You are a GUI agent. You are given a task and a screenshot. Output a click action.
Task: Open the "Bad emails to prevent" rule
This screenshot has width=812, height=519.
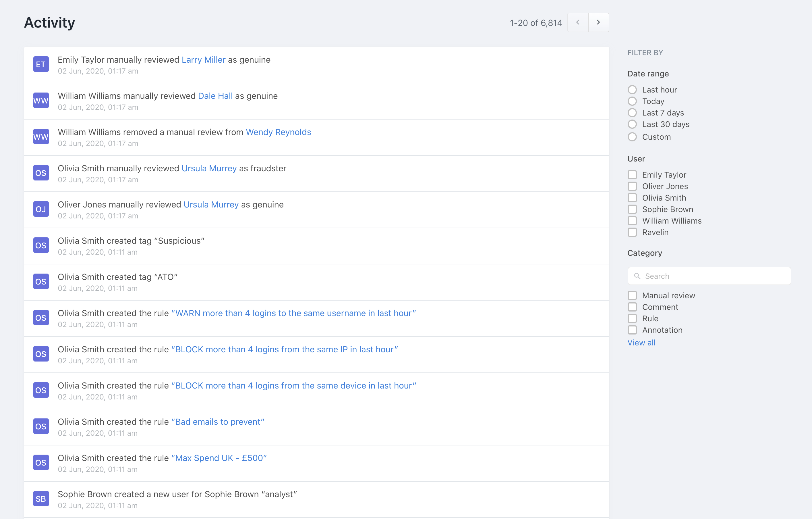(x=218, y=422)
